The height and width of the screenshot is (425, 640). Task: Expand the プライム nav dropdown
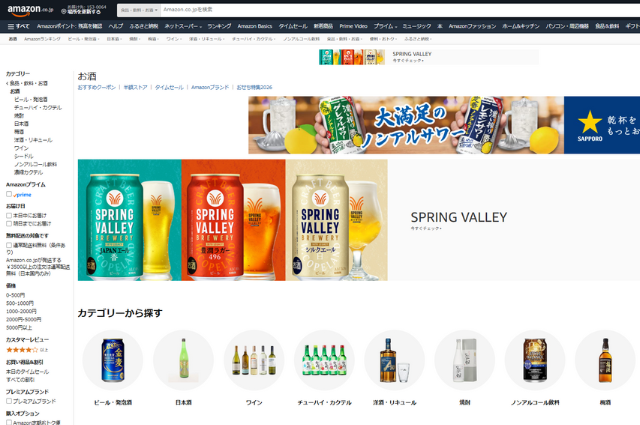coord(385,26)
